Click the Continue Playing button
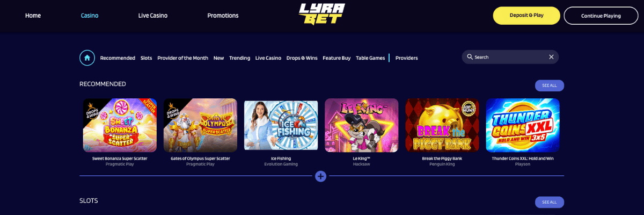This screenshot has height=215, width=644. (x=601, y=16)
